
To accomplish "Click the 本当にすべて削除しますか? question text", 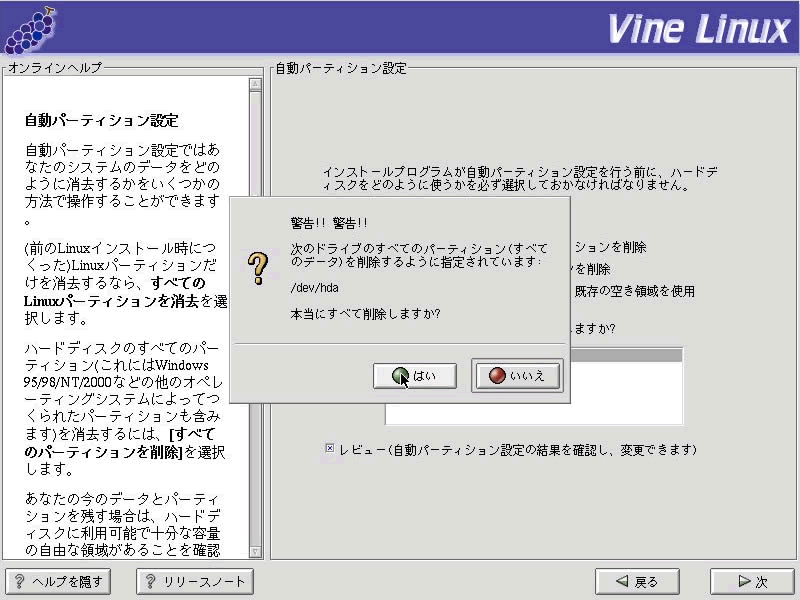I will tap(365, 314).
